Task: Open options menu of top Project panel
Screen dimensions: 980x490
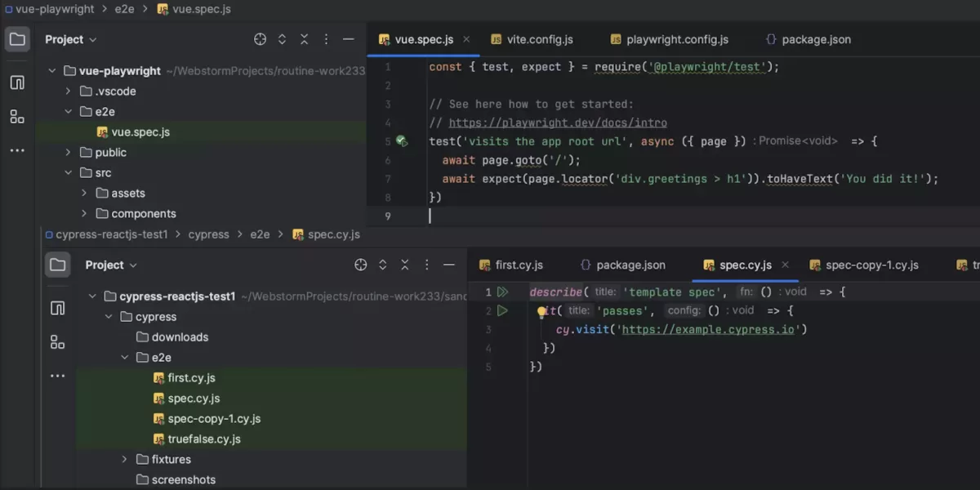Action: (326, 39)
